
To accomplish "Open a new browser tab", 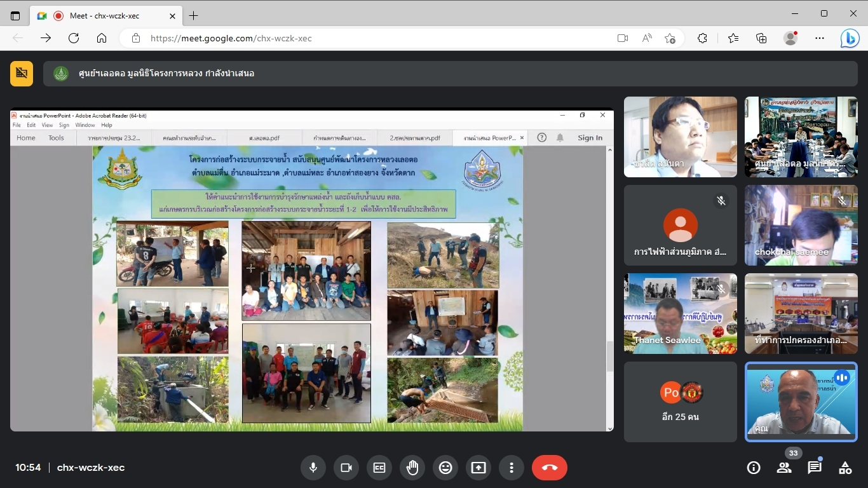I will (x=194, y=16).
